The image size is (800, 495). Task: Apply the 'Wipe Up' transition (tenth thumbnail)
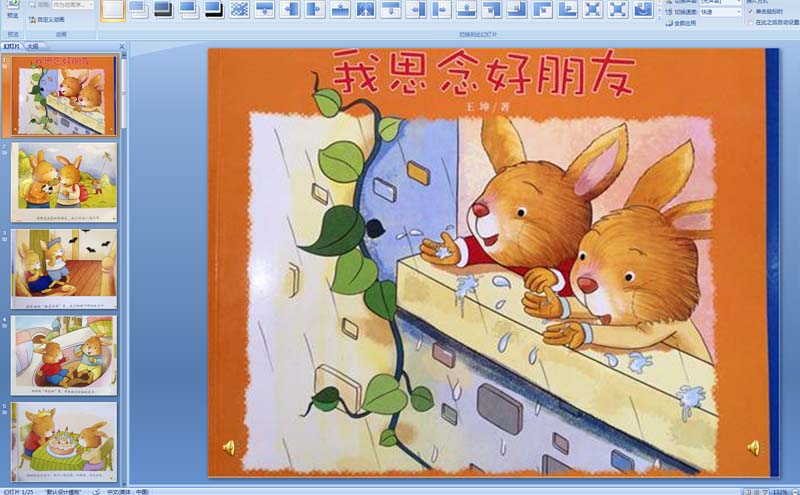340,9
